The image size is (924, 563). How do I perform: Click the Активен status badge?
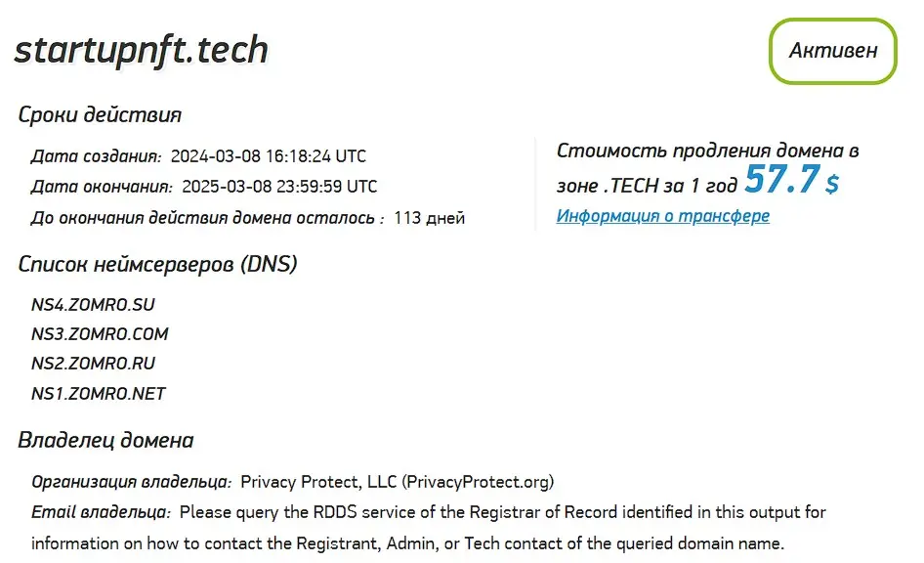click(831, 51)
